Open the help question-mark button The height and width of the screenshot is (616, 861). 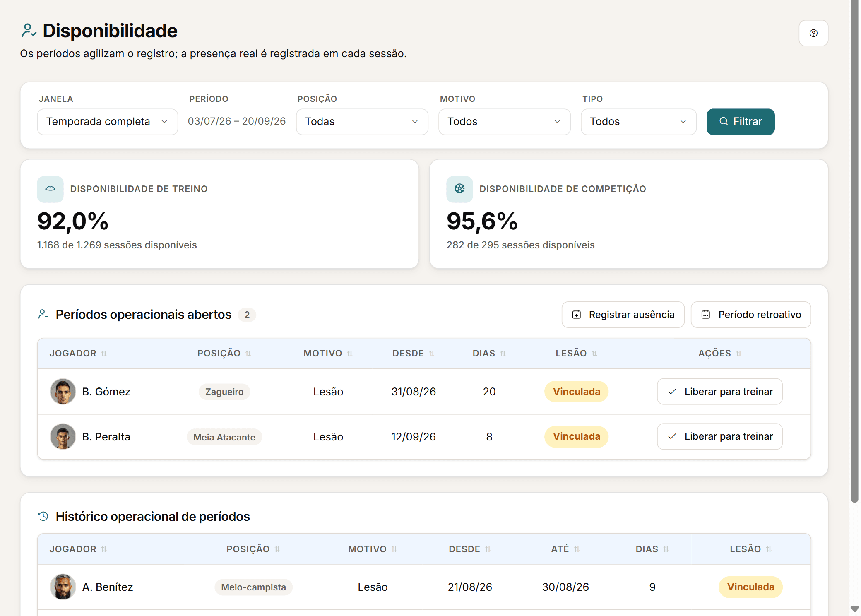[x=813, y=33]
